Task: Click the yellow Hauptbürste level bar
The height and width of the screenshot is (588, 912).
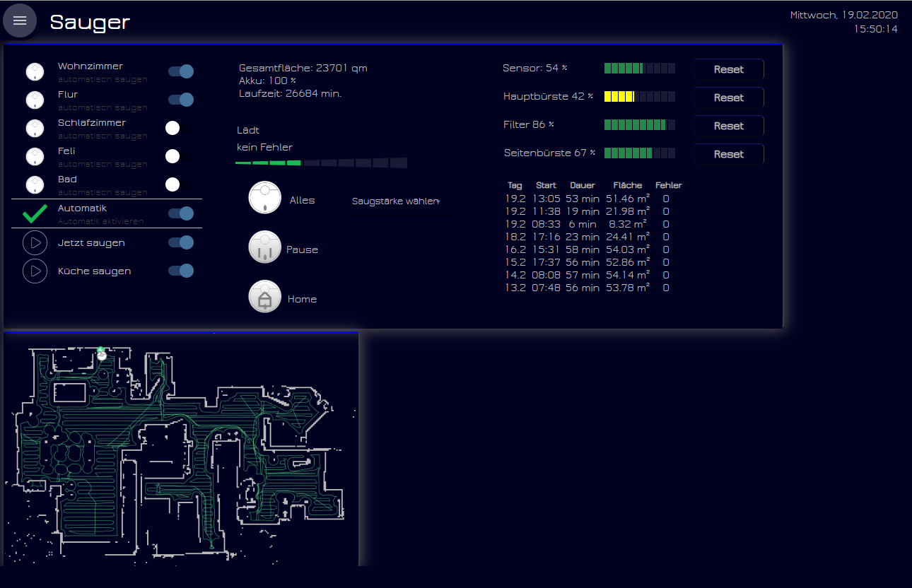Action: pos(640,97)
